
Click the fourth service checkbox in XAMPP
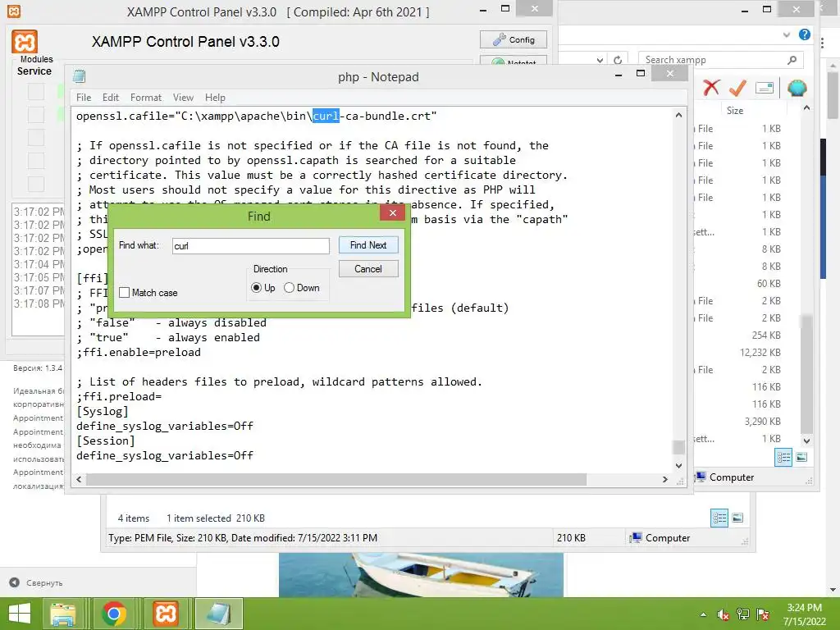click(x=36, y=160)
